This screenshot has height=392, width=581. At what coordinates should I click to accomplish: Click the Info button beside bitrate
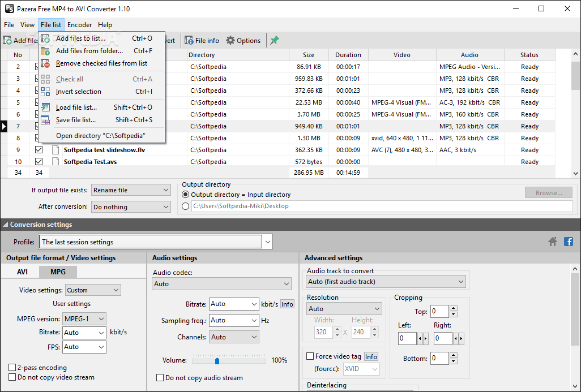tap(287, 304)
